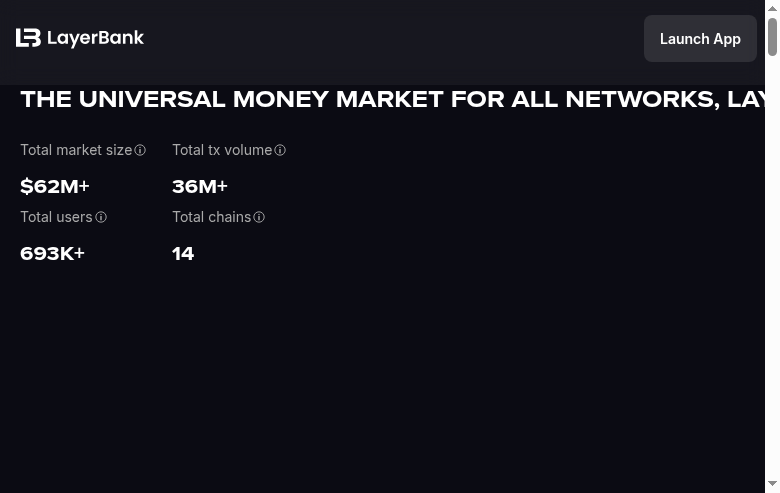
Task: Select the Total tx volume label
Action: 222,150
